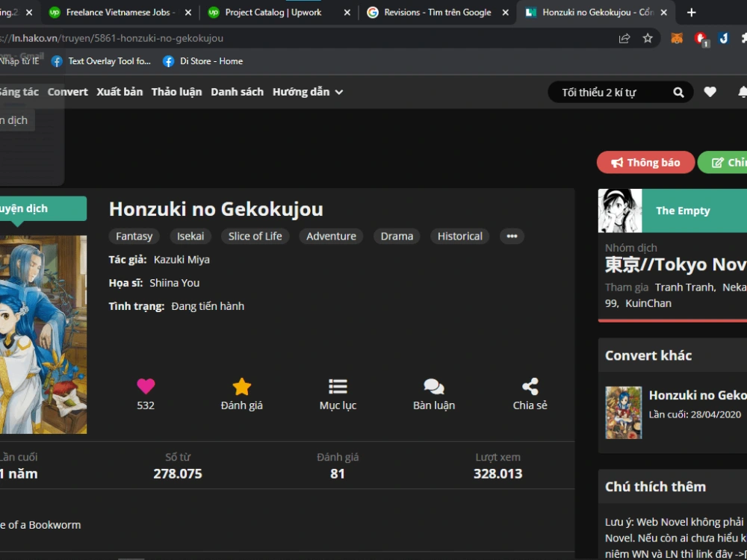Viewport: 747px width, 560px height.
Task: Open the MetaMask fox extension
Action: click(x=677, y=38)
